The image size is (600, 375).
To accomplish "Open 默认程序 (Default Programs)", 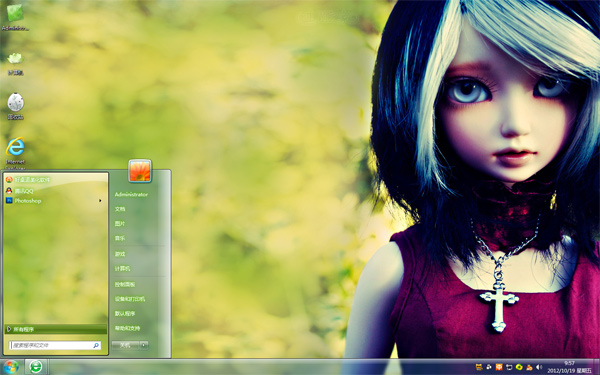I will coord(125,313).
